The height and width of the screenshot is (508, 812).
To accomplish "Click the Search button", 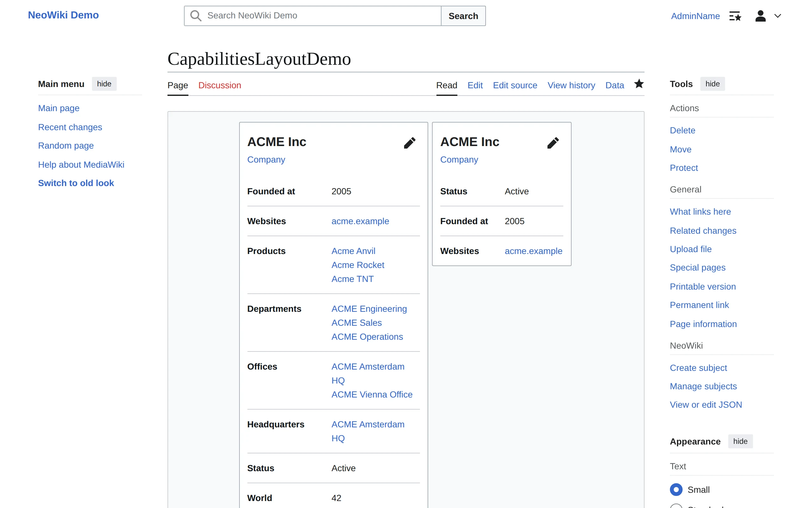I will [463, 16].
